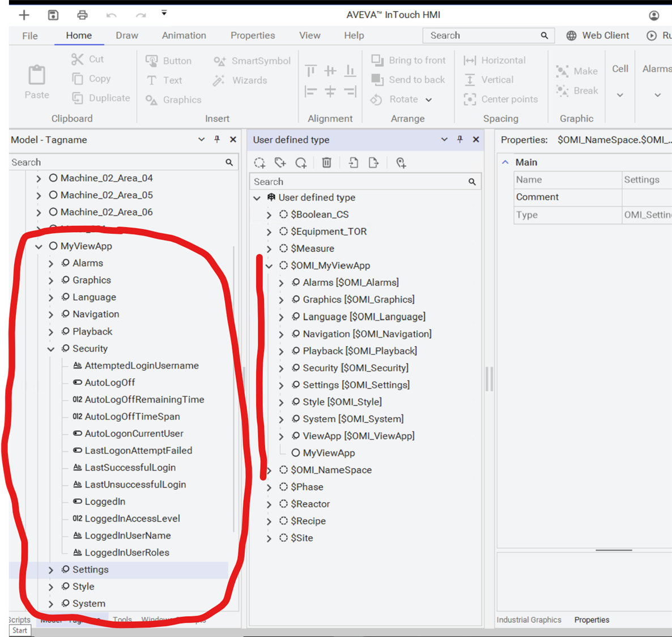Collapse the $OMI_MyViewApp type node
The width and height of the screenshot is (672, 637).
pyautogui.click(x=269, y=266)
